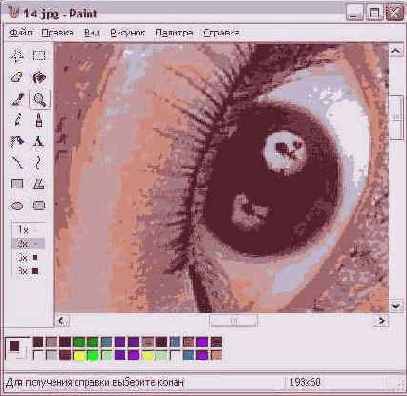Activate the Magnifier tool

coord(39,99)
